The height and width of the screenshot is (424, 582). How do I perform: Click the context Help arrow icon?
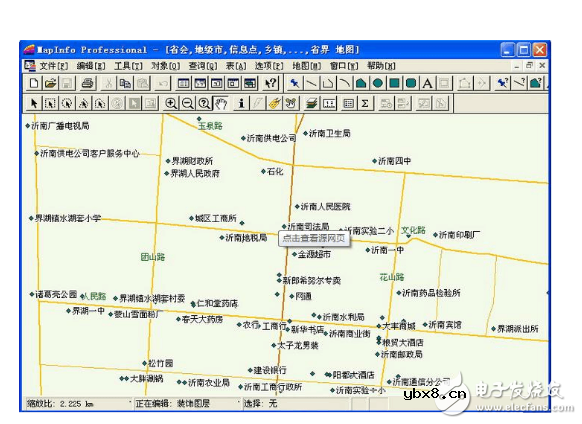[271, 83]
